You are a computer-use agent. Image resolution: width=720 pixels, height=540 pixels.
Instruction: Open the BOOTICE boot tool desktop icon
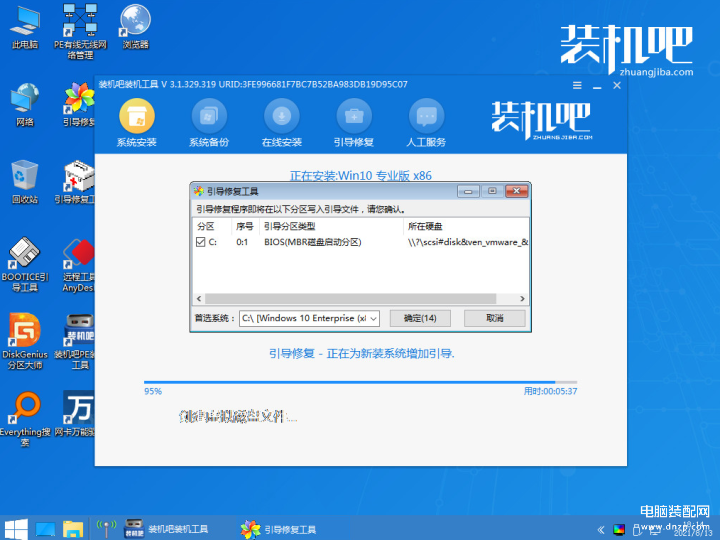25,264
